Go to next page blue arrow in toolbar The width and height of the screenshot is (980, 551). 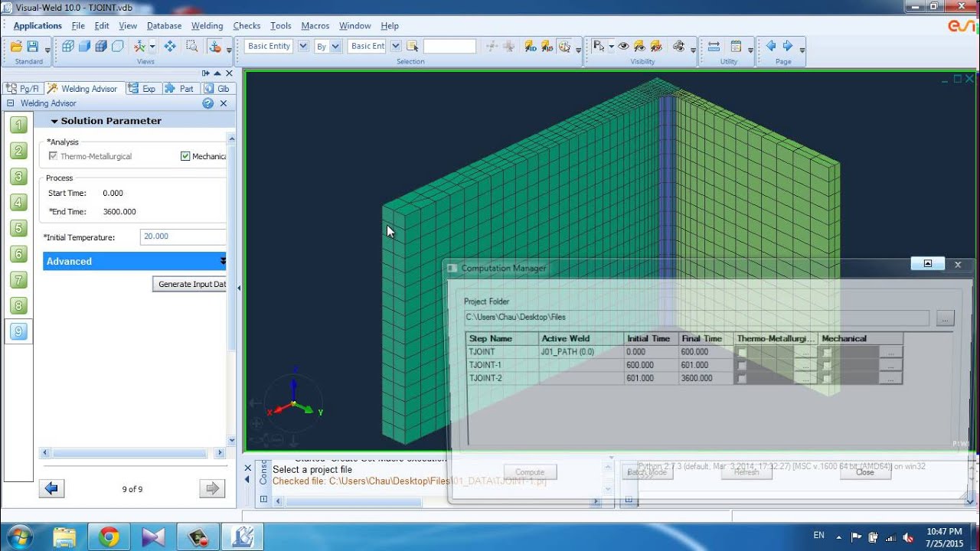tap(788, 46)
